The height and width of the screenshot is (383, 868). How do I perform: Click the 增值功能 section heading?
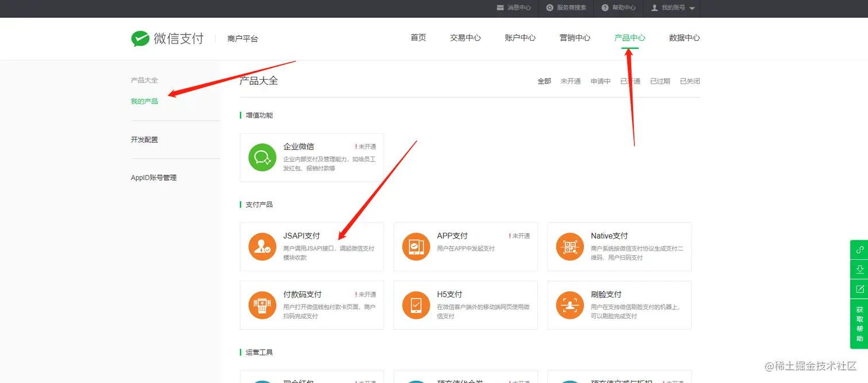(x=259, y=115)
